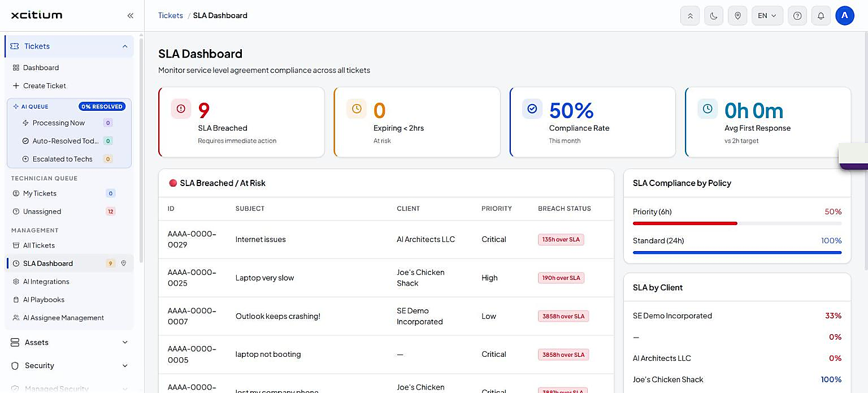Click laptop not booting subject
Viewport: 868px width, 393px height.
tap(268, 355)
